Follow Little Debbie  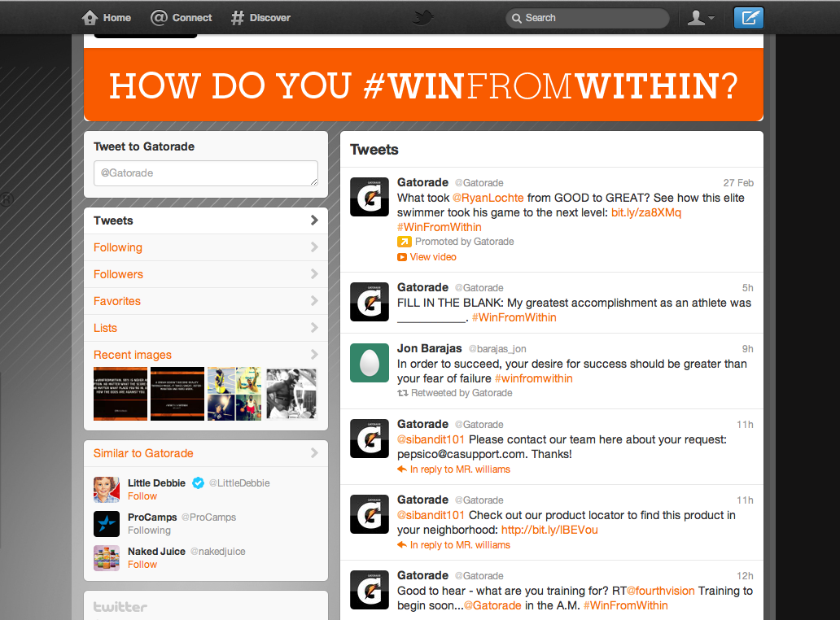pyautogui.click(x=142, y=496)
